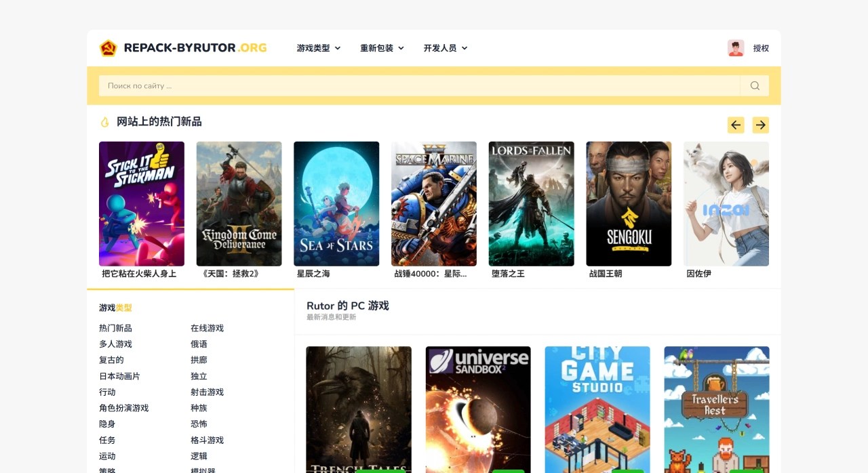
Task: Click the title 战国王朝
Action: point(606,274)
